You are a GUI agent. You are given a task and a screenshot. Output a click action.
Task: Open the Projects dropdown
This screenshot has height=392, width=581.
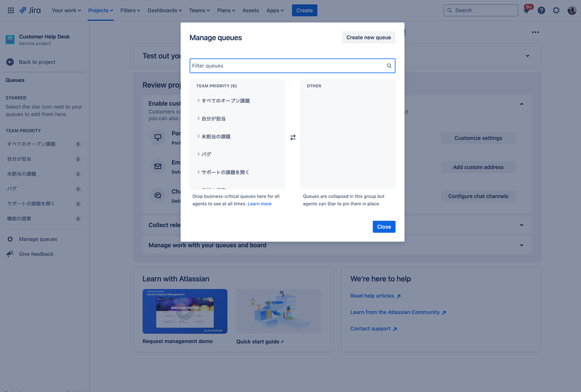[100, 10]
